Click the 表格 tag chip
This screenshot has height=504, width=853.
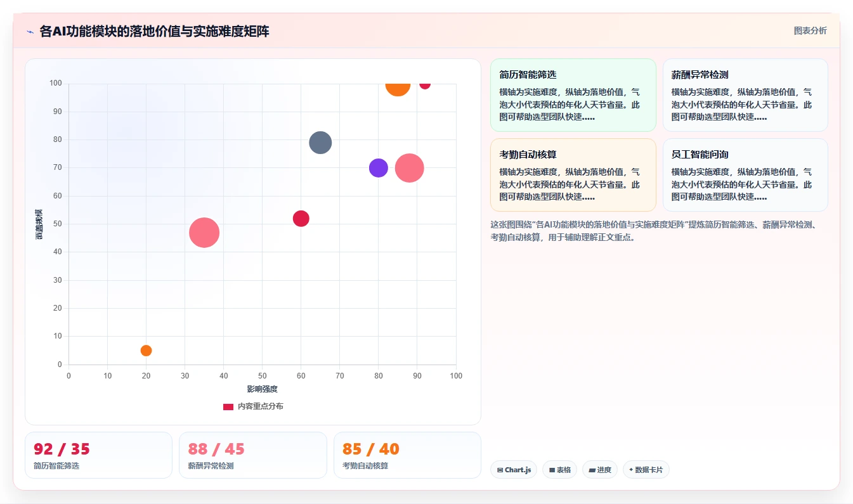click(559, 470)
